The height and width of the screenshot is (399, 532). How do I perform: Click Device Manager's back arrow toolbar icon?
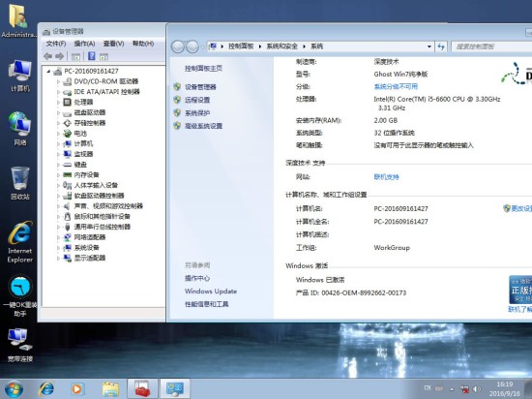(x=47, y=56)
